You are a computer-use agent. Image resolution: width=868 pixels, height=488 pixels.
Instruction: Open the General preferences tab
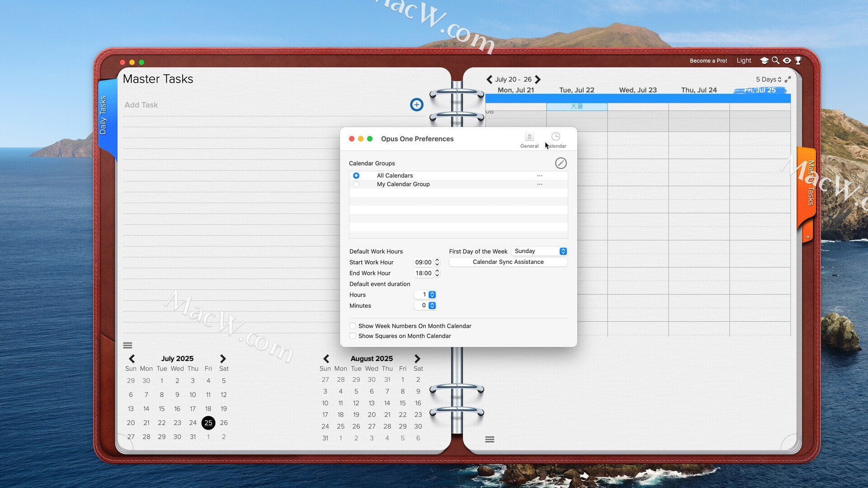click(529, 140)
